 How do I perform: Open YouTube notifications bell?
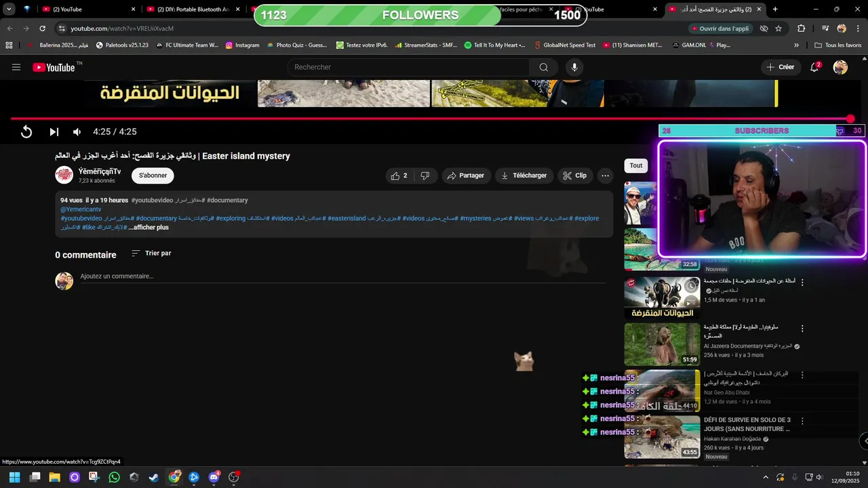(814, 67)
